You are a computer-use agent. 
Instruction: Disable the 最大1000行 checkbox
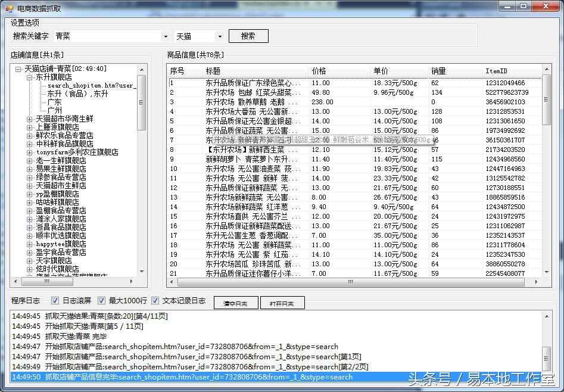pyautogui.click(x=102, y=301)
